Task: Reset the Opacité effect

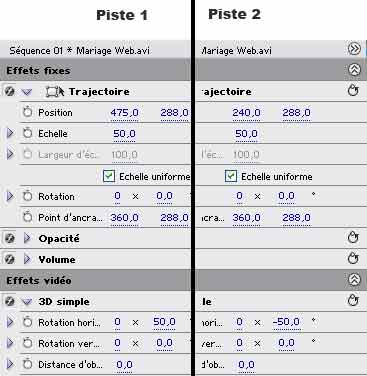Action: [x=353, y=238]
